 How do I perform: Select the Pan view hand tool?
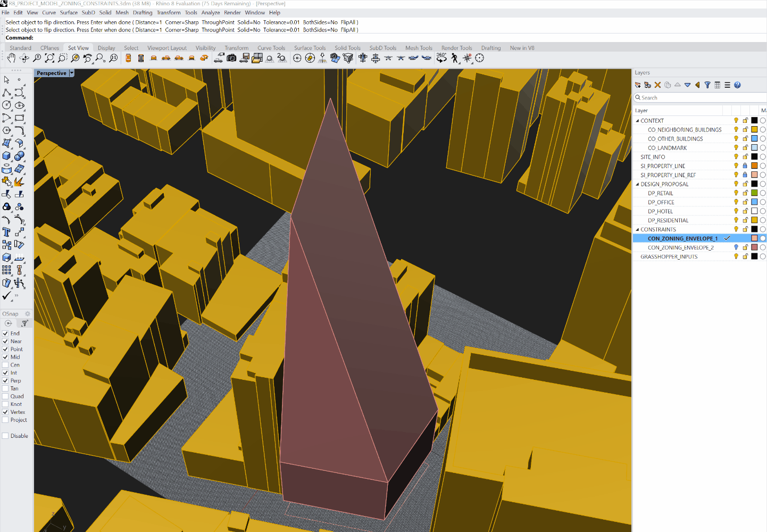[x=11, y=58]
